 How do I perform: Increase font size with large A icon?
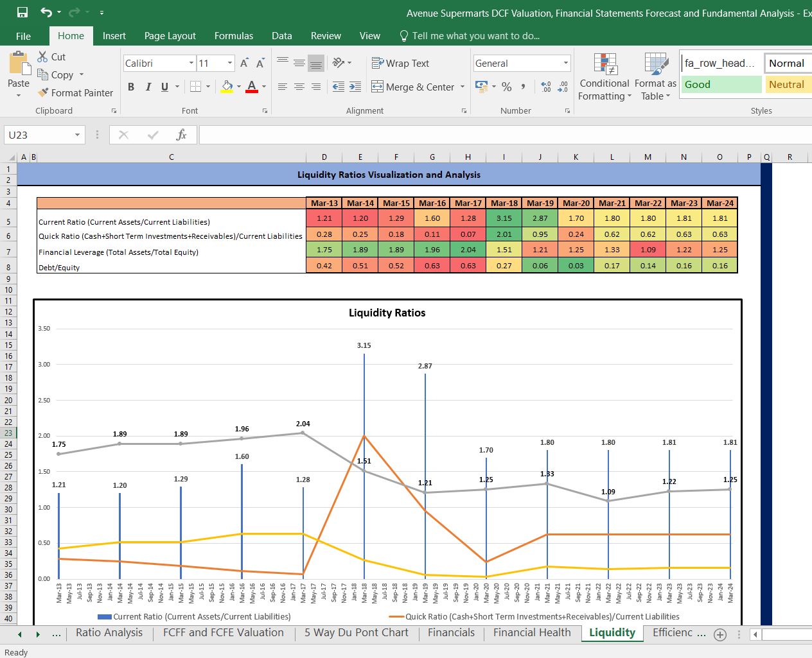tap(244, 63)
